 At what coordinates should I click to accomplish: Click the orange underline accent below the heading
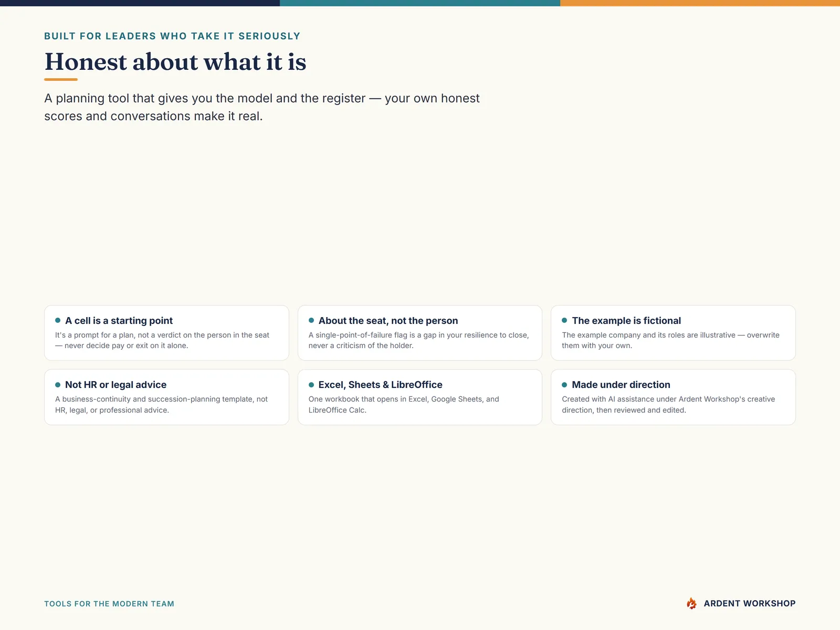pyautogui.click(x=61, y=79)
